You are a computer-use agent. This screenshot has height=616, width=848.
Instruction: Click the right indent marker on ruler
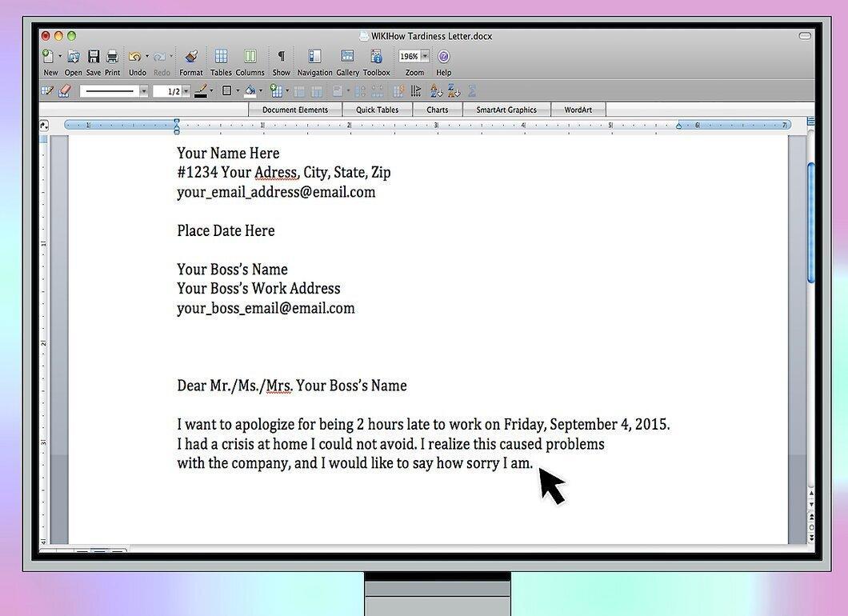click(x=678, y=126)
